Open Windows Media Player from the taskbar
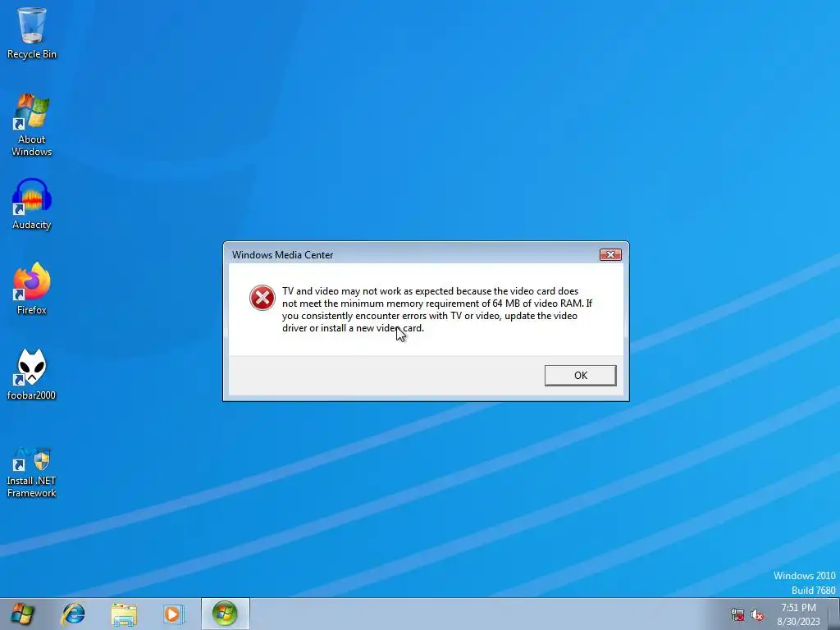This screenshot has width=840, height=630. click(173, 614)
